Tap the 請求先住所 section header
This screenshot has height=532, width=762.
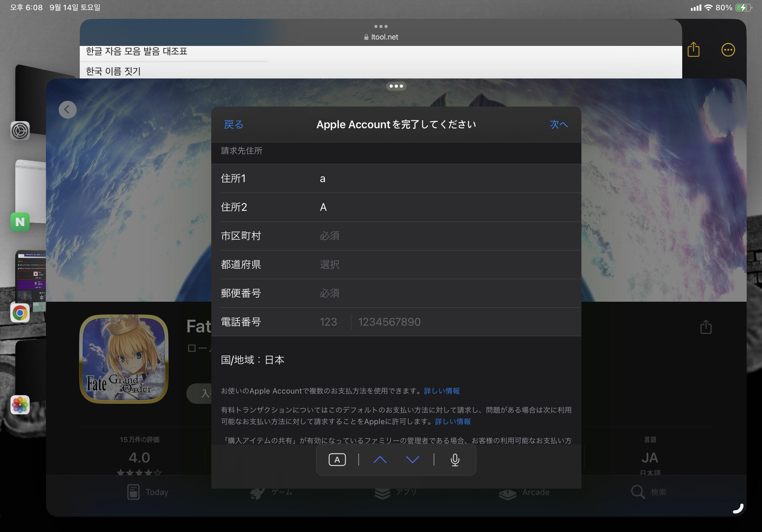tap(242, 151)
